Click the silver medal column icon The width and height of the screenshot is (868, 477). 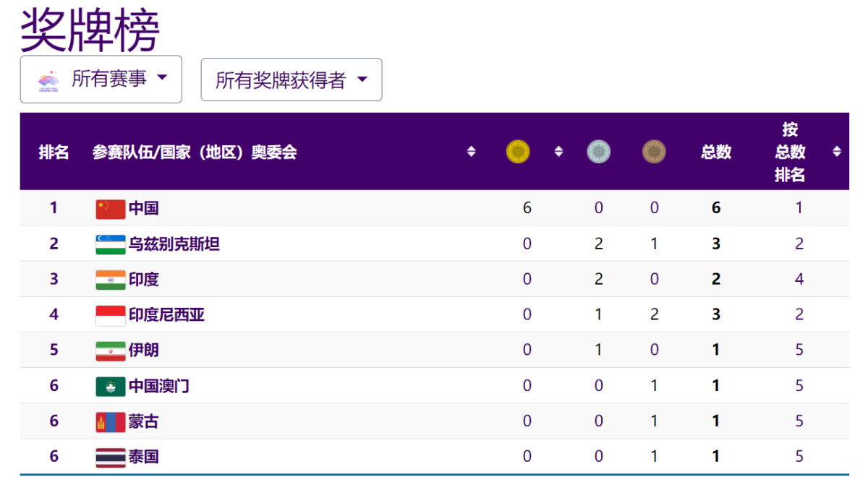[599, 152]
